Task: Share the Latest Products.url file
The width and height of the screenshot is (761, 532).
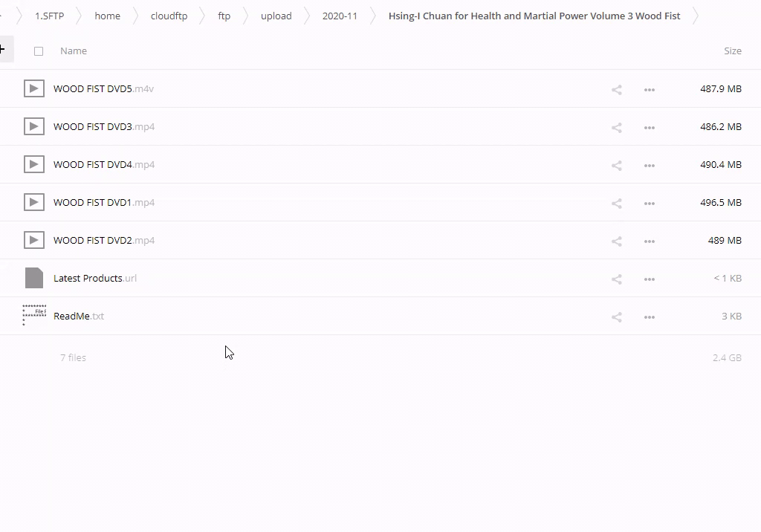Action: point(616,279)
